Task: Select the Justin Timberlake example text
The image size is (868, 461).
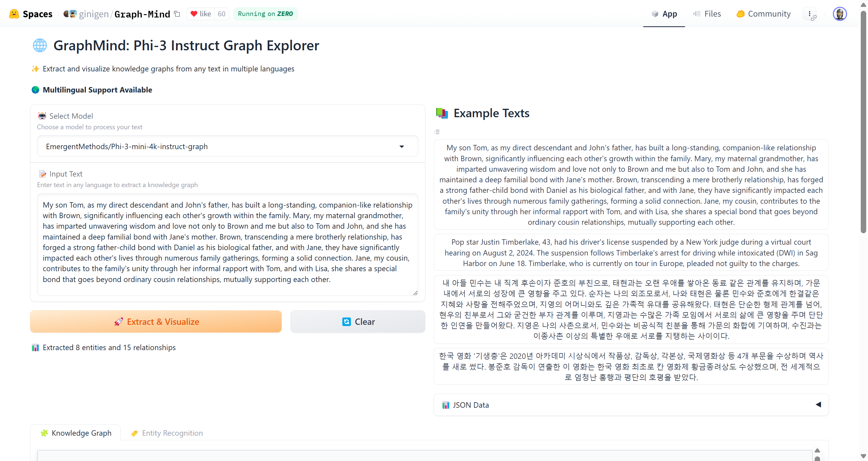Action: (x=631, y=252)
